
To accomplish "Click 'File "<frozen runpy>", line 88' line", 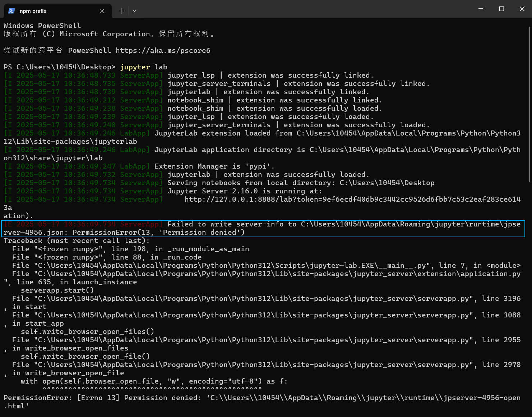I will [107, 257].
